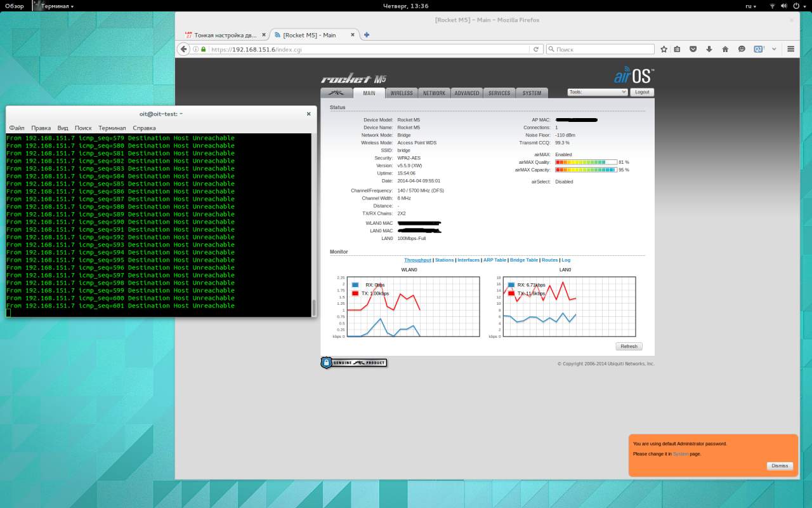The image size is (812, 508).
Task: Click the Pocket icon in toolbar
Action: pos(693,49)
